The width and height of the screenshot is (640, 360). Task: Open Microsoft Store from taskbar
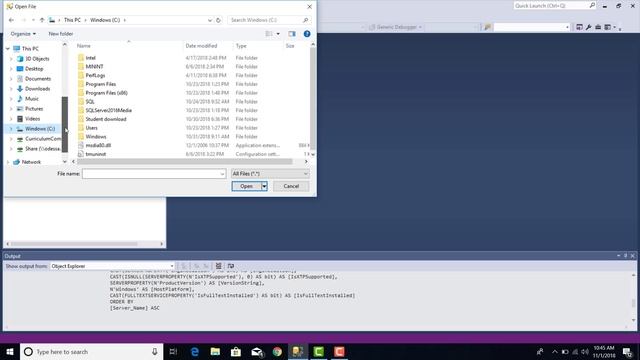tap(236, 351)
